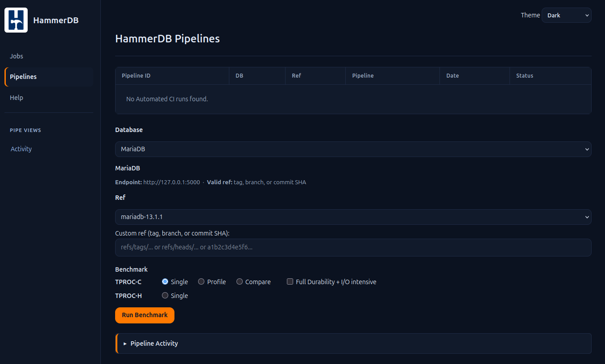Click the HammerDB brand name text
Viewport: 605px width, 364px height.
click(x=56, y=20)
